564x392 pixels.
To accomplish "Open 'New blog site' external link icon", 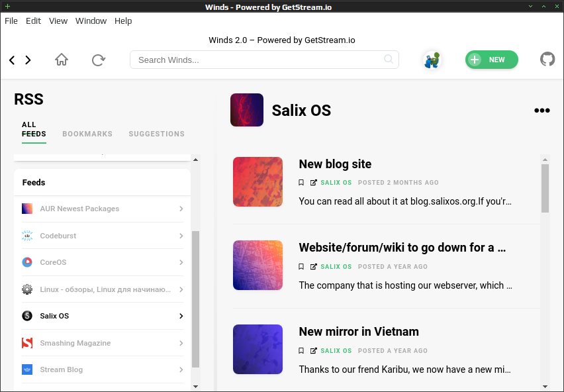I will [314, 183].
